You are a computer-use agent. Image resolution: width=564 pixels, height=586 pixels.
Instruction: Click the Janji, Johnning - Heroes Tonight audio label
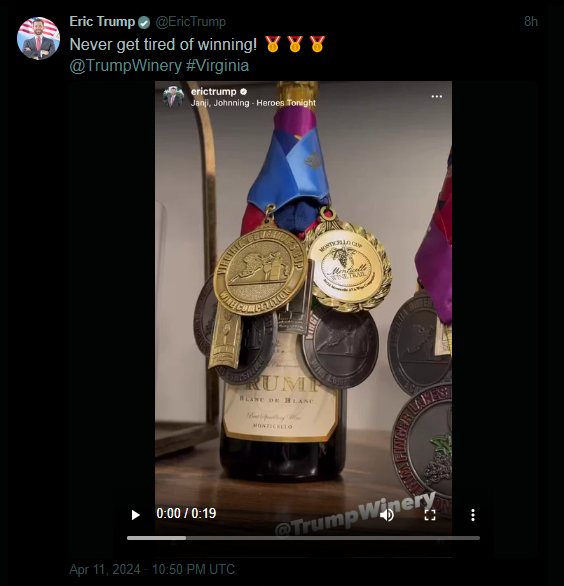click(x=253, y=103)
